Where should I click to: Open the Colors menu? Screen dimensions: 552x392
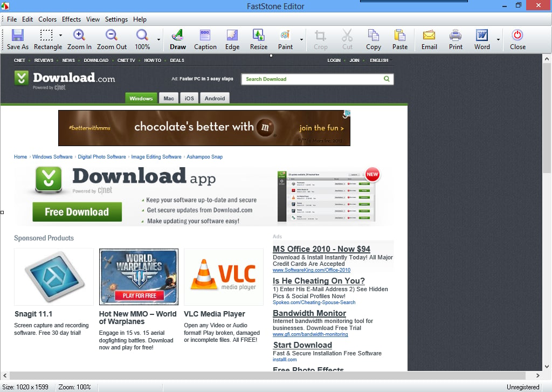tap(47, 19)
